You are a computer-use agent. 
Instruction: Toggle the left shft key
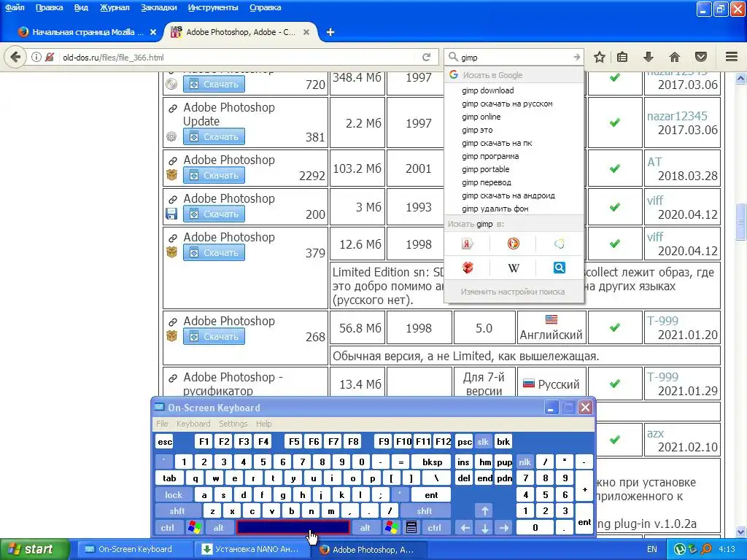pyautogui.click(x=177, y=511)
